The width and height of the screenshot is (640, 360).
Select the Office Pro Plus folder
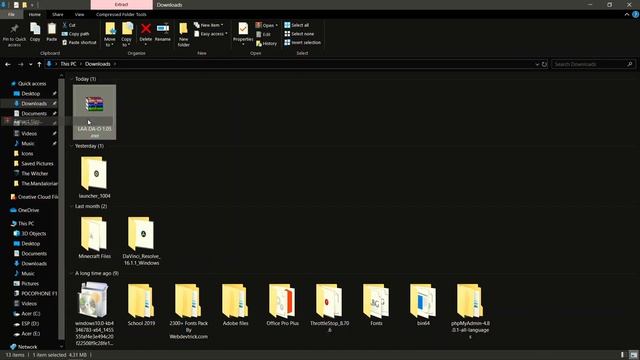pos(282,304)
